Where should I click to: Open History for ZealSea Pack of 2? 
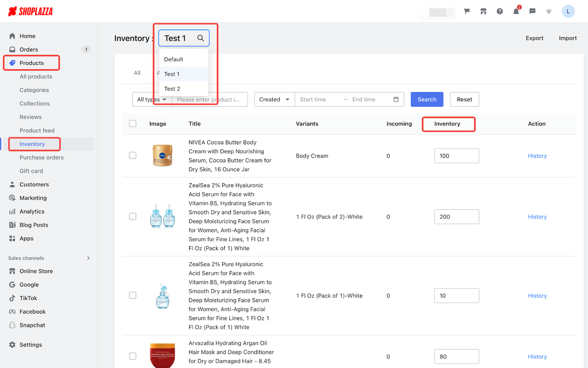[537, 217]
